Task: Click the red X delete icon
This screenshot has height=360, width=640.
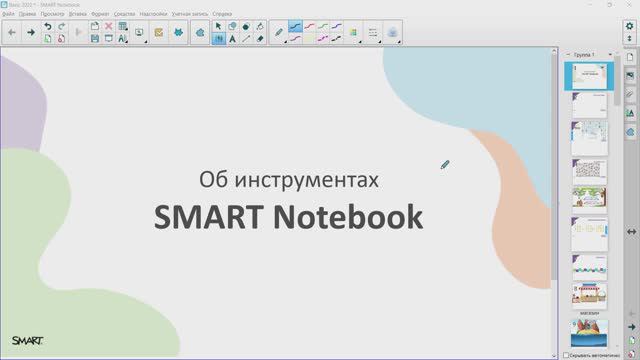Action: click(x=109, y=27)
